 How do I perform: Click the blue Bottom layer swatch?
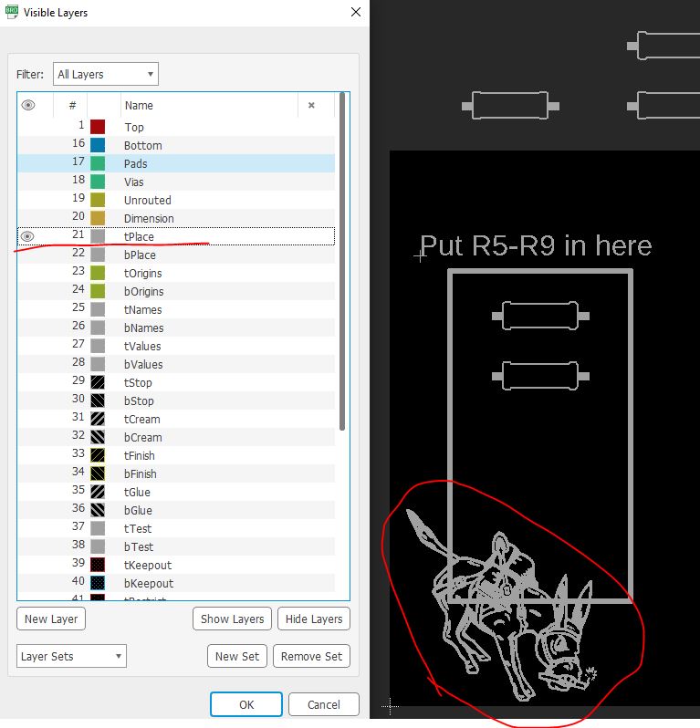coord(98,145)
